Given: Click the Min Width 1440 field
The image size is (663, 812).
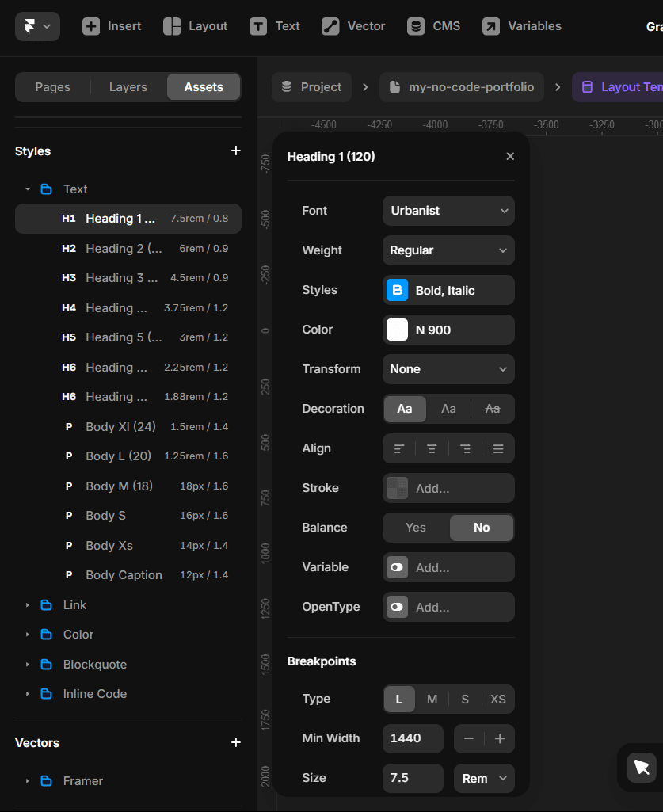Looking at the screenshot, I should 413,738.
